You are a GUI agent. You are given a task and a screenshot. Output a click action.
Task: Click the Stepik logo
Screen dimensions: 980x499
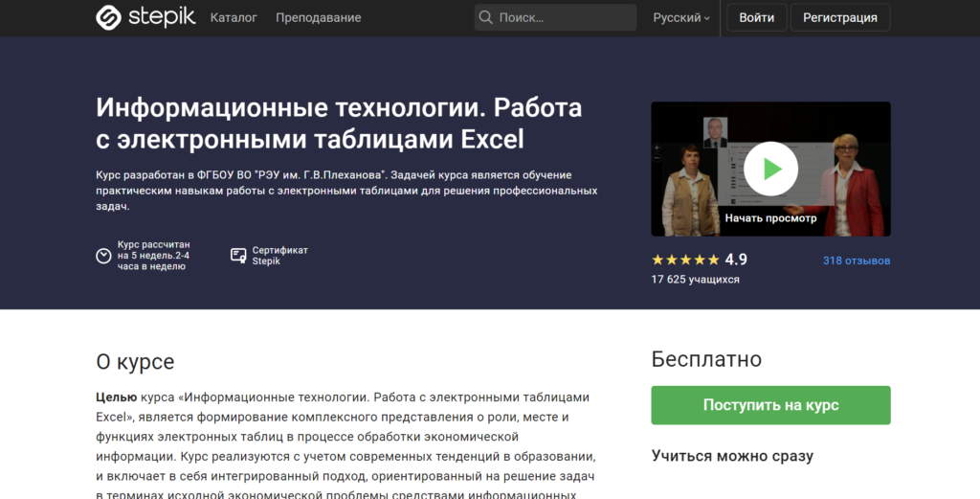pos(145,17)
